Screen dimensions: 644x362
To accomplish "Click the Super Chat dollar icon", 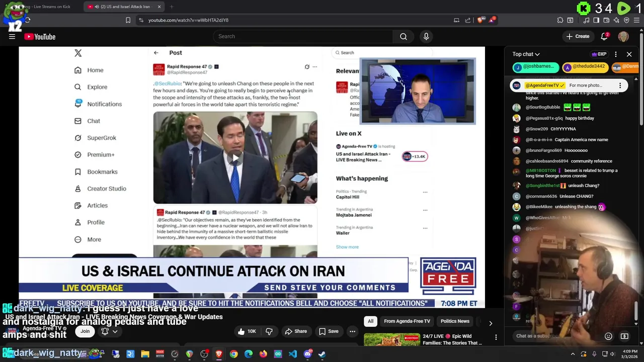I will pos(624,336).
